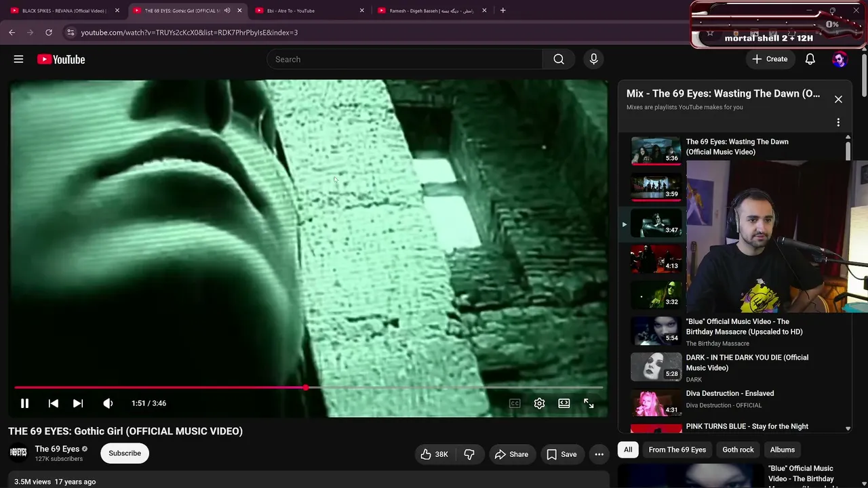The image size is (868, 488).
Task: Select the Albums chip
Action: pos(783,449)
